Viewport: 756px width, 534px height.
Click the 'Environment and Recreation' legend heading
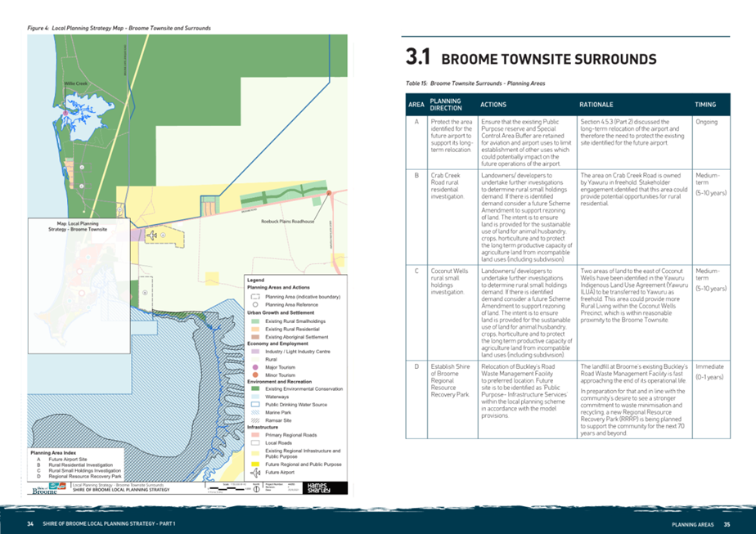click(279, 381)
